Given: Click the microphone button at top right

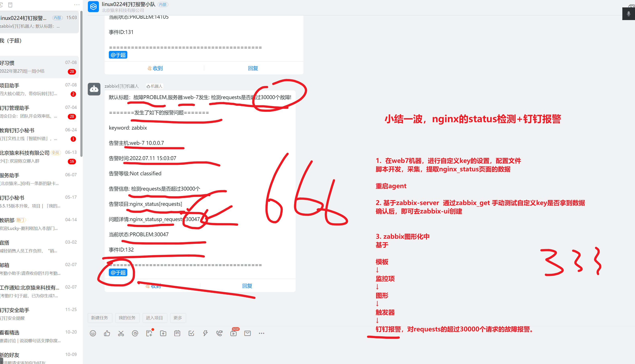Looking at the screenshot, I should coord(628,14).
